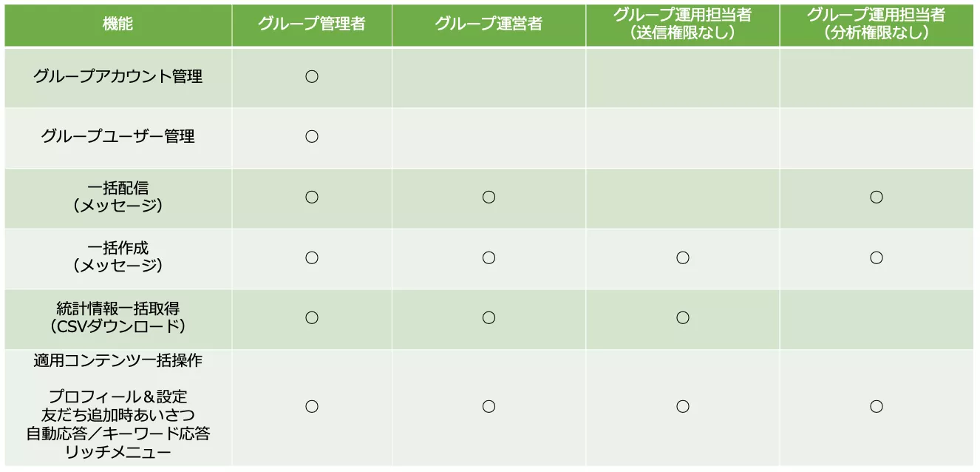This screenshot has height=472, width=980.
Task: Click the グループアカウント管理 row label
Action: click(x=118, y=76)
